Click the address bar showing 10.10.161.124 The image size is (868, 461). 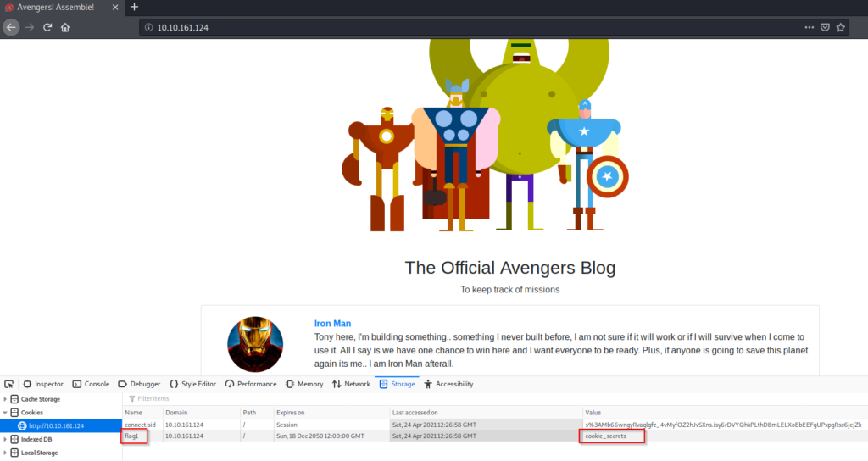pyautogui.click(x=424, y=27)
